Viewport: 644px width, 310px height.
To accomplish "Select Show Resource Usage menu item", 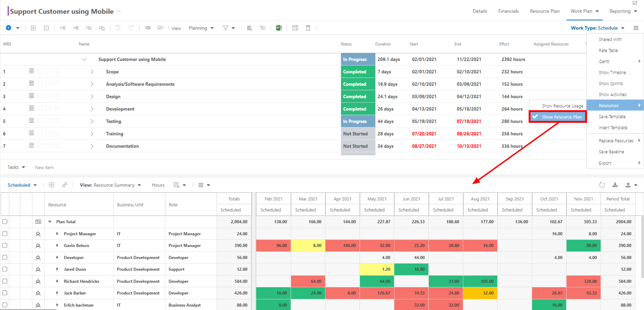I will point(558,106).
